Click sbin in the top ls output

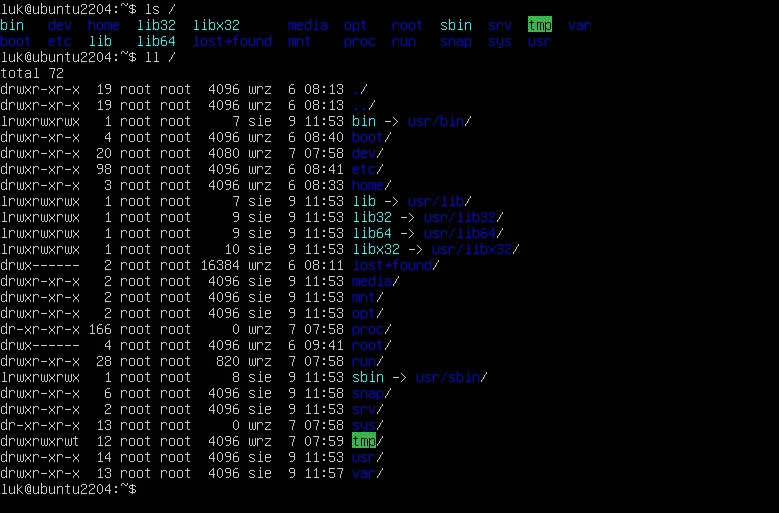pyautogui.click(x=456, y=25)
